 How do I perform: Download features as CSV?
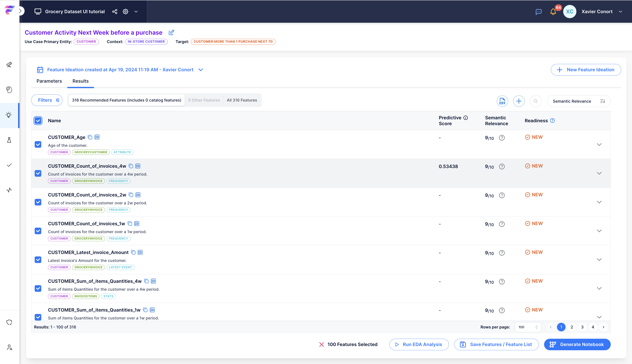[x=502, y=101]
